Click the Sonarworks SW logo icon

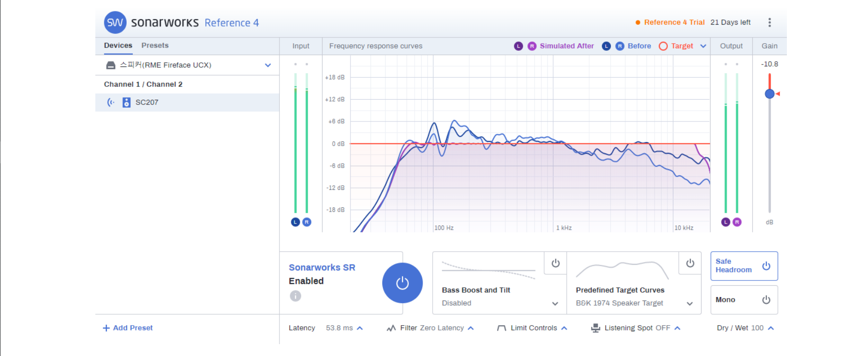(x=115, y=22)
